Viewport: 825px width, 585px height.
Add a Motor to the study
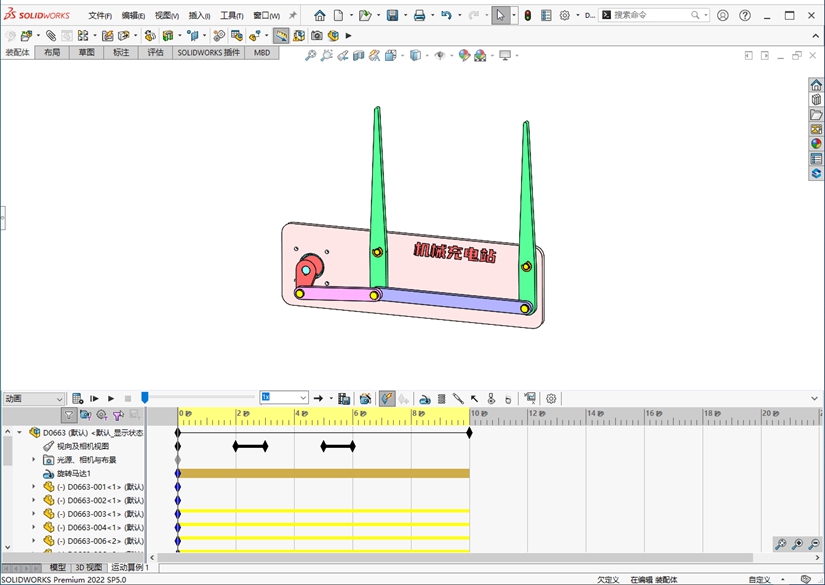pyautogui.click(x=425, y=398)
